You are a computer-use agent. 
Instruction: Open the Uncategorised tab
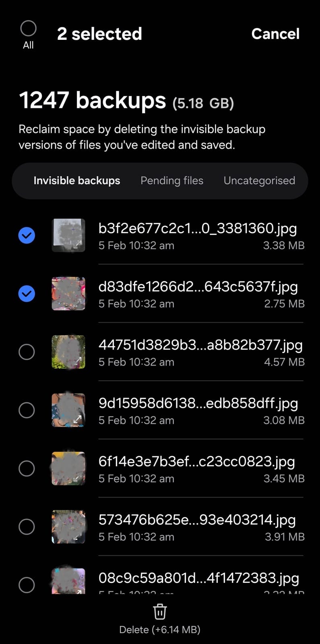pos(259,181)
